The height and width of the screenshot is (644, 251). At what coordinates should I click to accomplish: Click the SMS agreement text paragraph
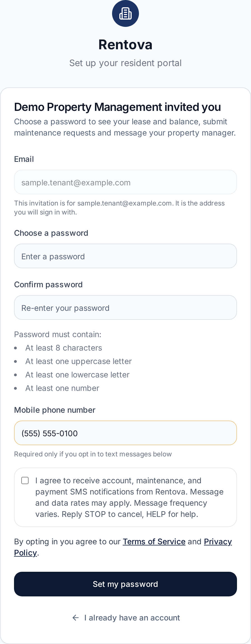(129, 497)
